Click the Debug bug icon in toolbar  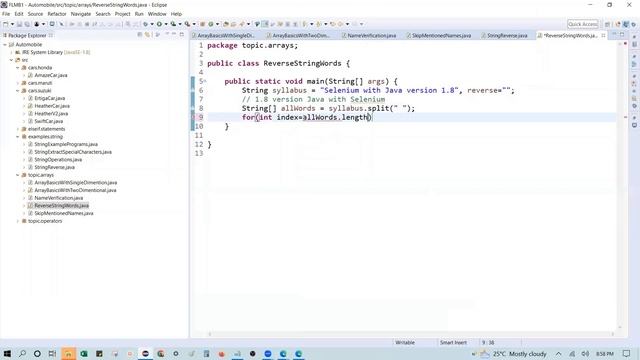click(145, 24)
